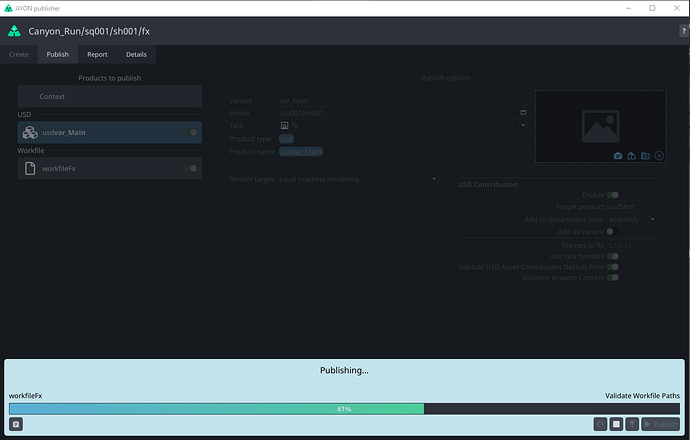Click the Reset button in footer
Viewport: 690px width, 440px height.
click(600, 424)
